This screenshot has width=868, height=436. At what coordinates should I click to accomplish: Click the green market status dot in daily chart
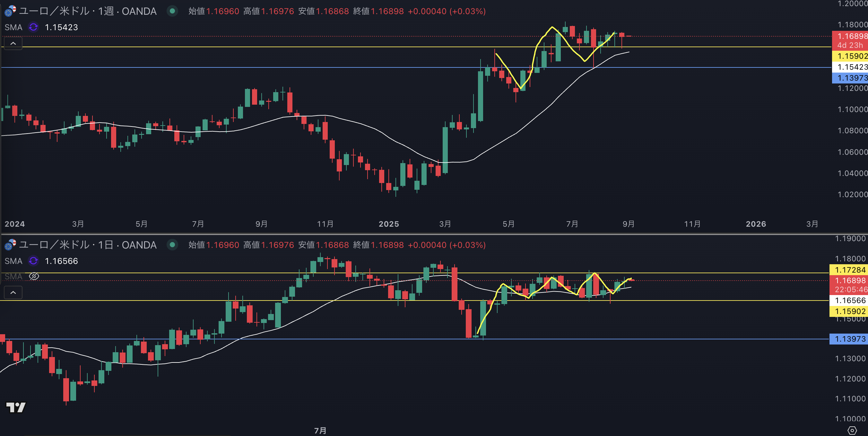[x=172, y=245]
